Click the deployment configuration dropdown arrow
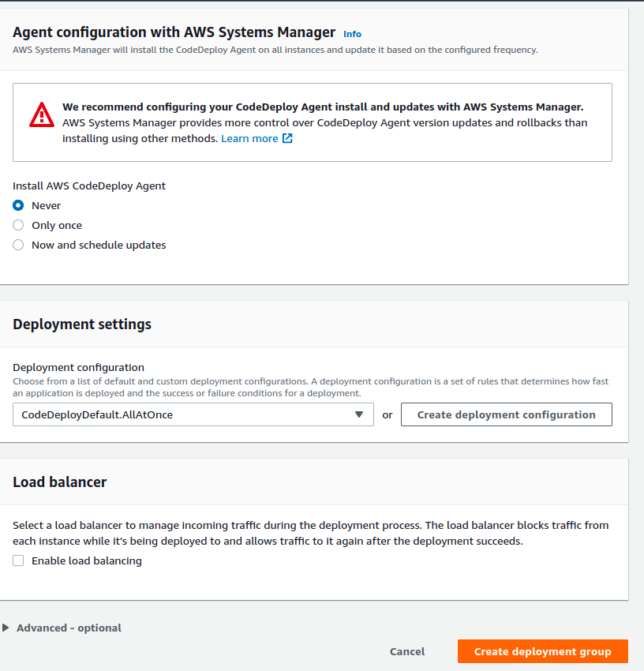644x671 pixels. (x=359, y=414)
